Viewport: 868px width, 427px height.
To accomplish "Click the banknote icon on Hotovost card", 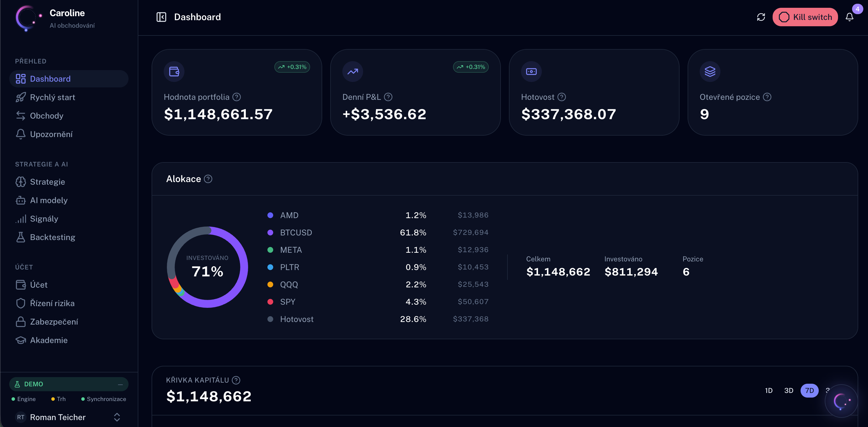I will tap(531, 72).
